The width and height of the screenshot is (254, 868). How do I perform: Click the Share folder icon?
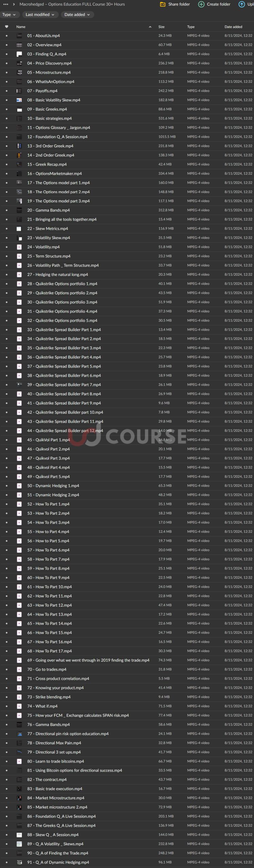163,4
